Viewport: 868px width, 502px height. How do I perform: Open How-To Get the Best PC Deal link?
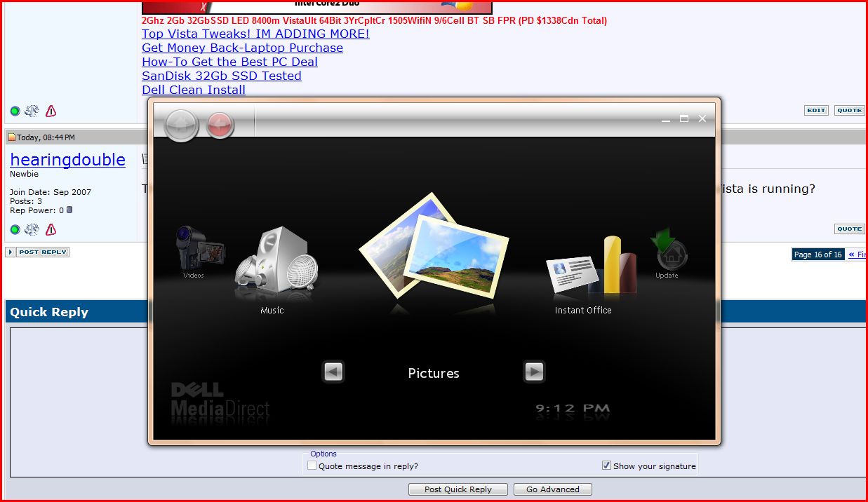[229, 62]
